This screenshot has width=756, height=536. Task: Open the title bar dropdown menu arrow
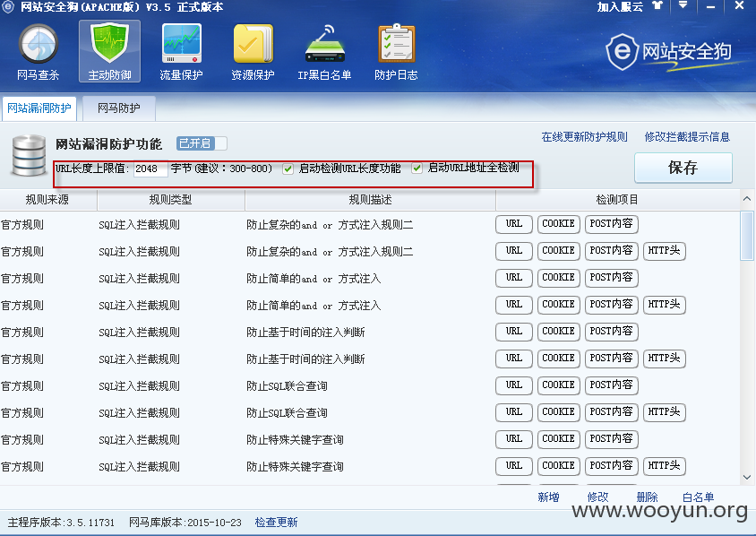pos(683,5)
